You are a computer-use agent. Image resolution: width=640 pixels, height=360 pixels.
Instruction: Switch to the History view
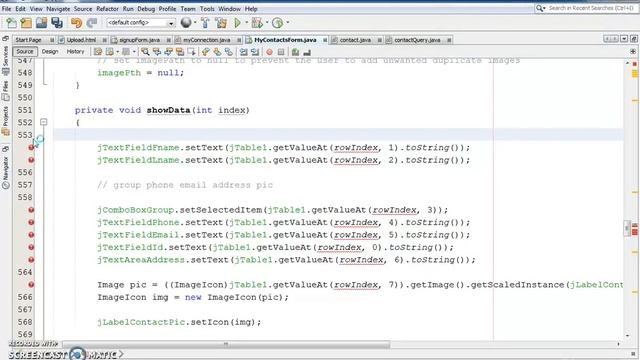[75, 52]
